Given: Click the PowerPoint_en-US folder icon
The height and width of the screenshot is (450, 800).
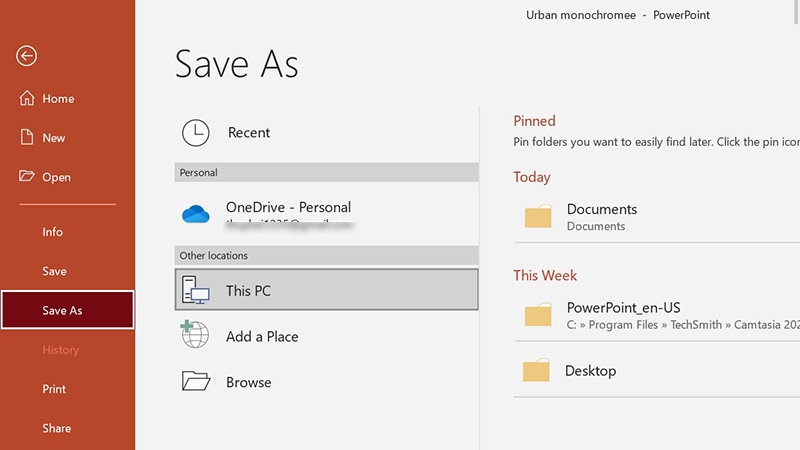Looking at the screenshot, I should [x=538, y=314].
